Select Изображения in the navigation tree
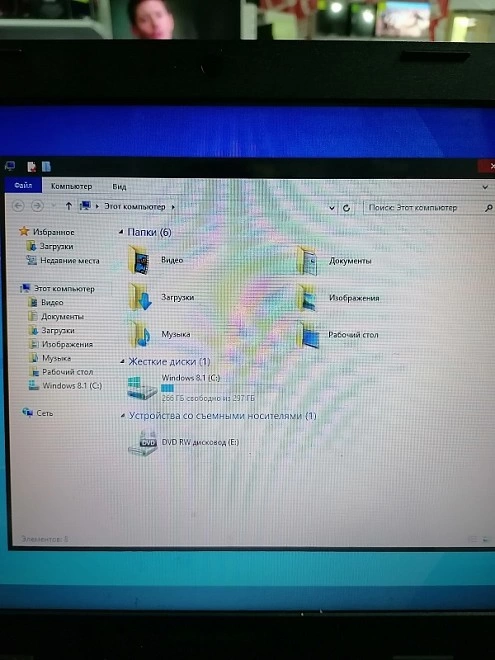495x660 pixels. tap(60, 344)
